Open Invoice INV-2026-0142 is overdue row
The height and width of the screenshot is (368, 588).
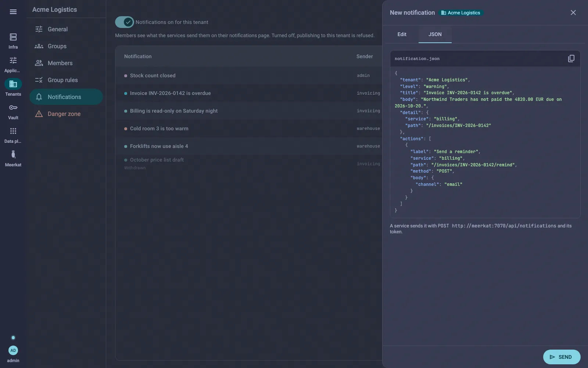249,93
